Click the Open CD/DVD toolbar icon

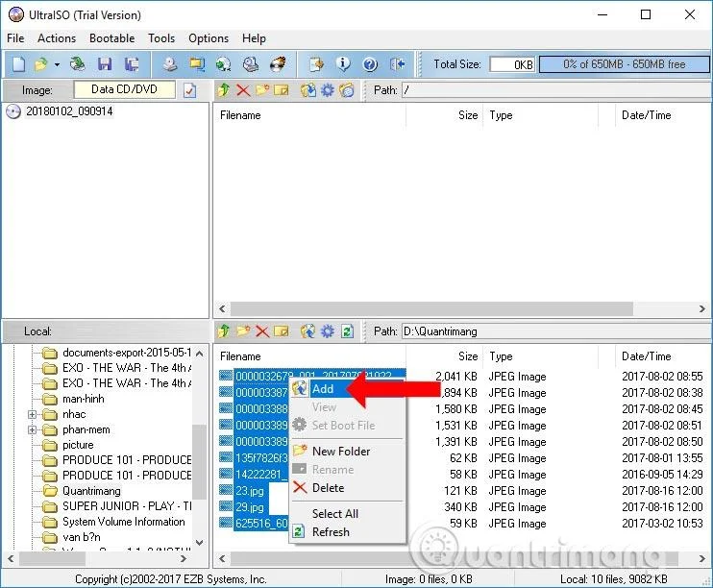tap(78, 64)
